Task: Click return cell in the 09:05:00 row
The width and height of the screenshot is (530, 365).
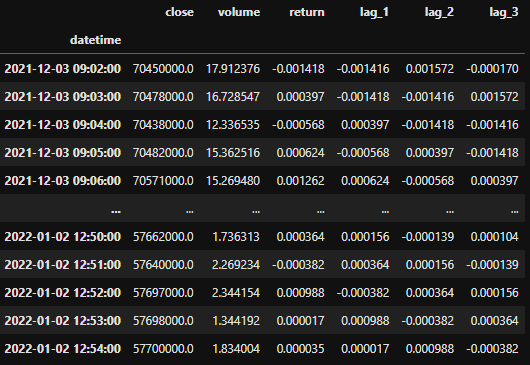Action: [300, 153]
